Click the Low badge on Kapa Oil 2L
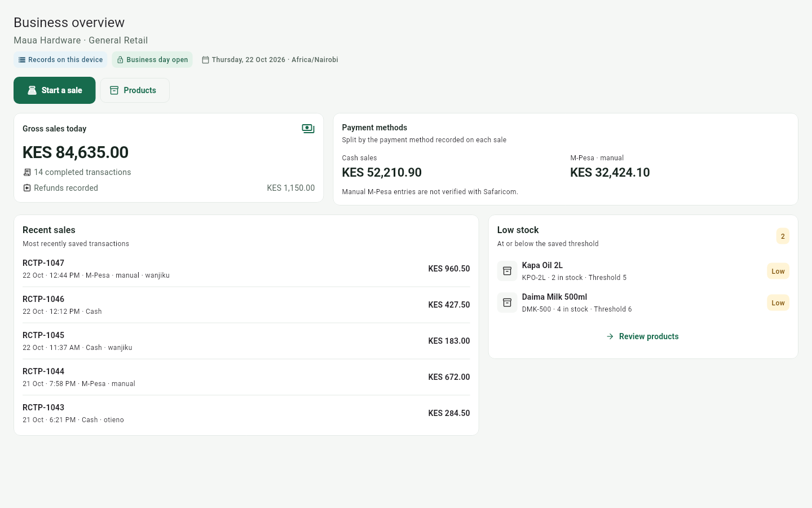Image resolution: width=812 pixels, height=508 pixels. coord(778,271)
